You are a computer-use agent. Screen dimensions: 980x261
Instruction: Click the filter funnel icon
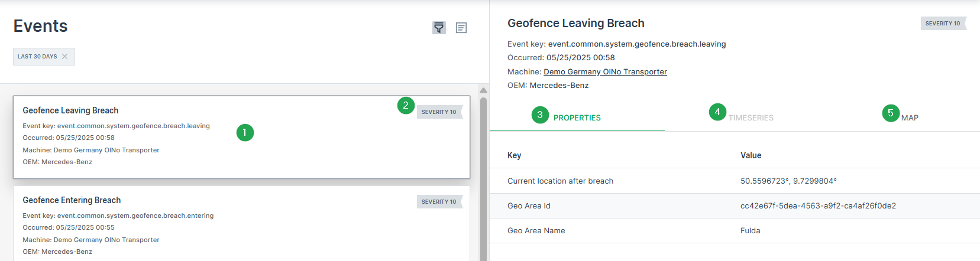coord(439,28)
